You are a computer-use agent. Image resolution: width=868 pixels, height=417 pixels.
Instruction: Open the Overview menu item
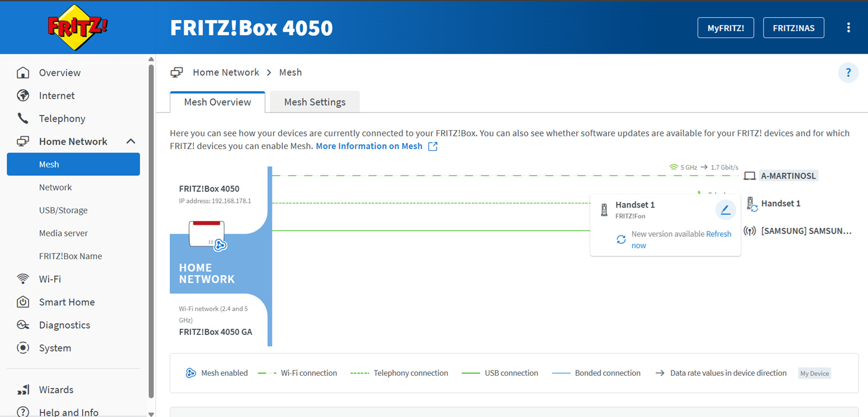pyautogui.click(x=60, y=73)
